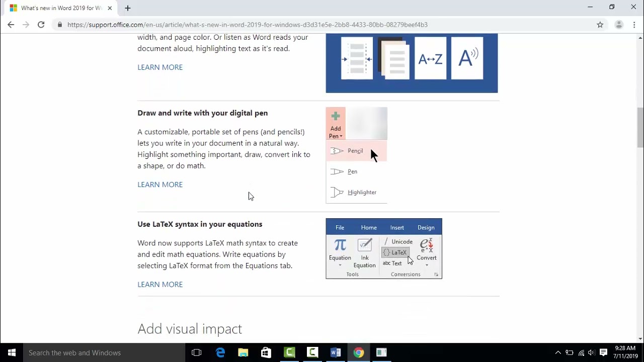The height and width of the screenshot is (362, 644).
Task: Open the Chrome three-dot menu
Action: coord(634,25)
